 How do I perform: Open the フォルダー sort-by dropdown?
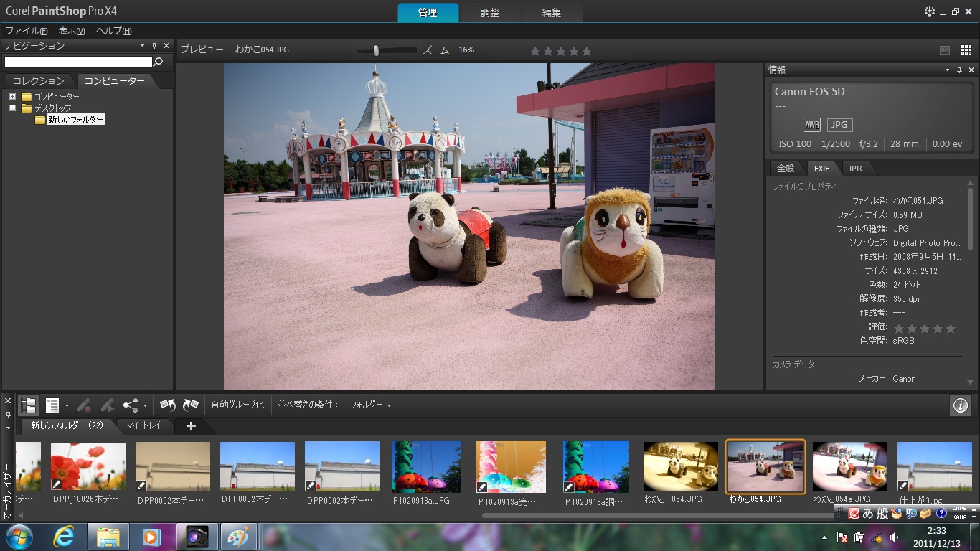coord(370,405)
